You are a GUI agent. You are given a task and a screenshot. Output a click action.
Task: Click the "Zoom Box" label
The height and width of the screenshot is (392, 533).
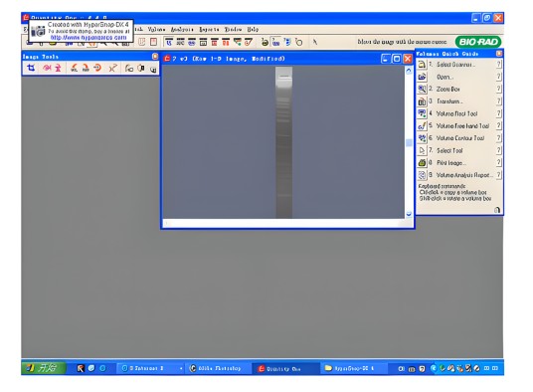tap(448, 90)
